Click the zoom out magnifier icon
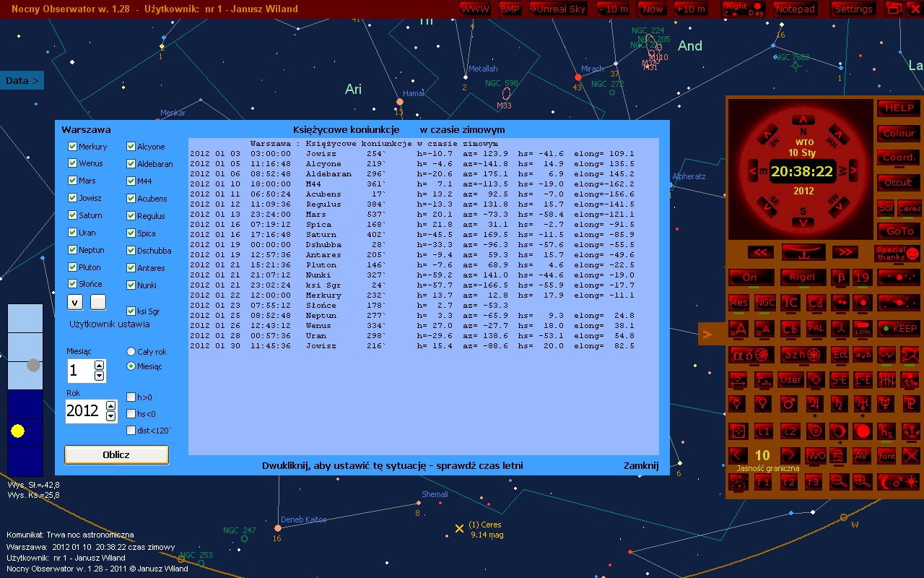This screenshot has height=578, width=924. coord(839,481)
